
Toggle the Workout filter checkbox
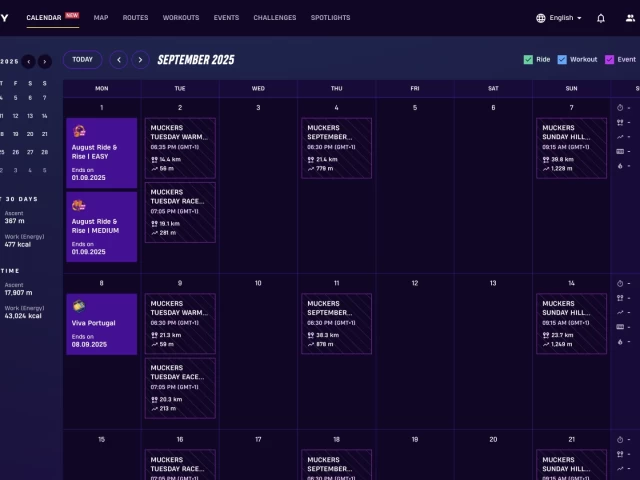pos(562,60)
